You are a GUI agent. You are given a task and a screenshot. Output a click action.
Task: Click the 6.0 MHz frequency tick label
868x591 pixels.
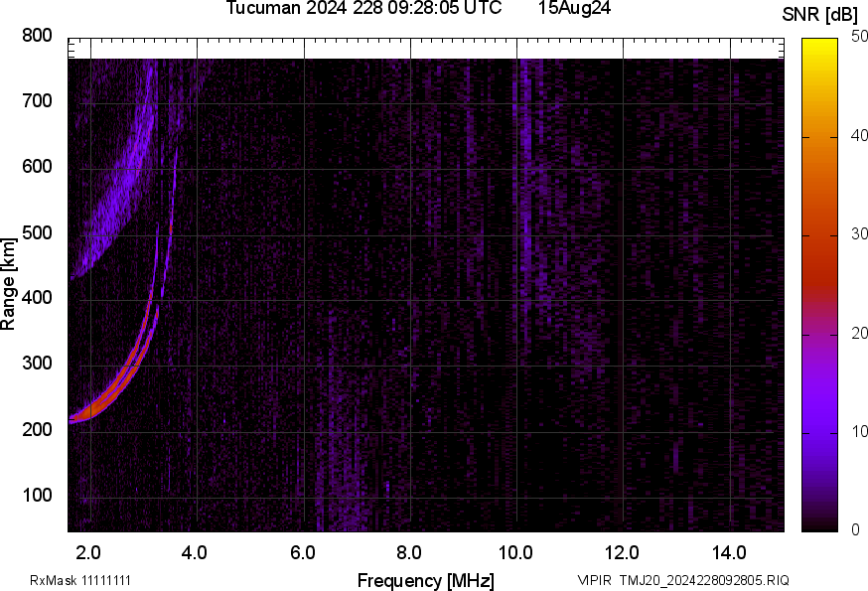303,552
